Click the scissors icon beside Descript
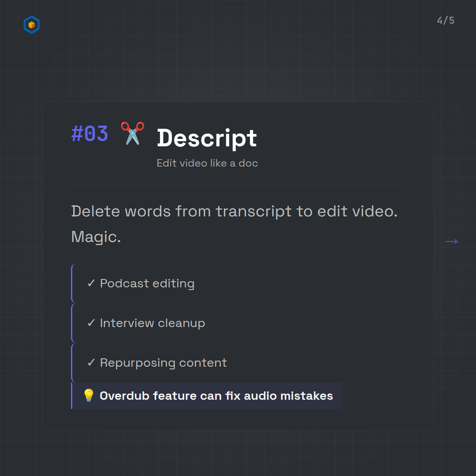Viewport: 476px width, 476px height. [x=132, y=133]
